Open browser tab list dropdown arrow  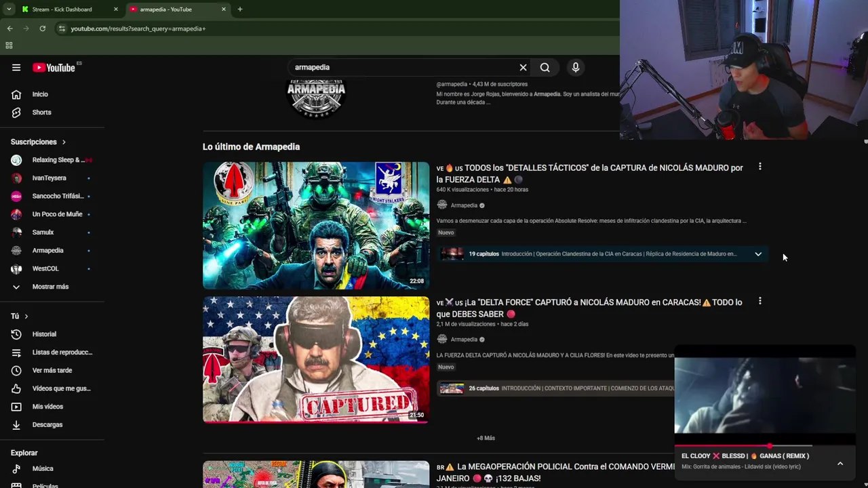pyautogui.click(x=9, y=9)
